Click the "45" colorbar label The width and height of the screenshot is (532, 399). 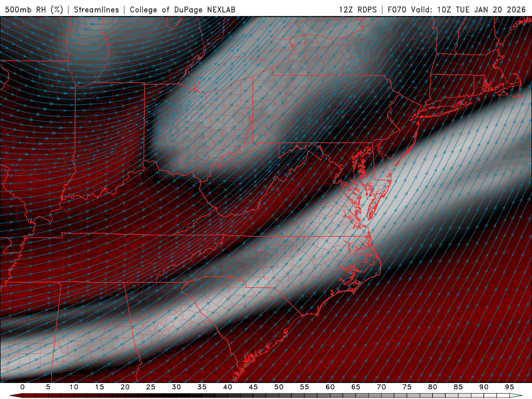(x=253, y=387)
